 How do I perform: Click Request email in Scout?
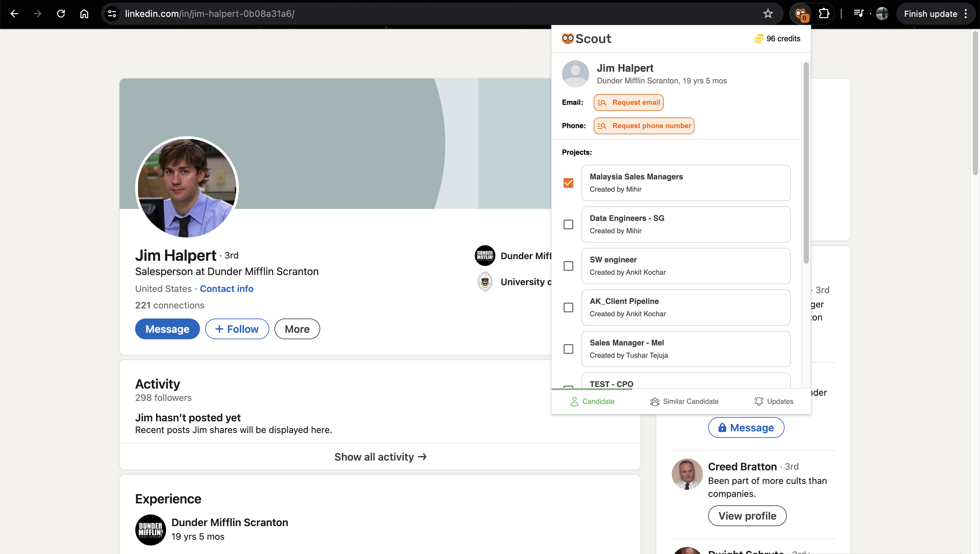(x=628, y=102)
